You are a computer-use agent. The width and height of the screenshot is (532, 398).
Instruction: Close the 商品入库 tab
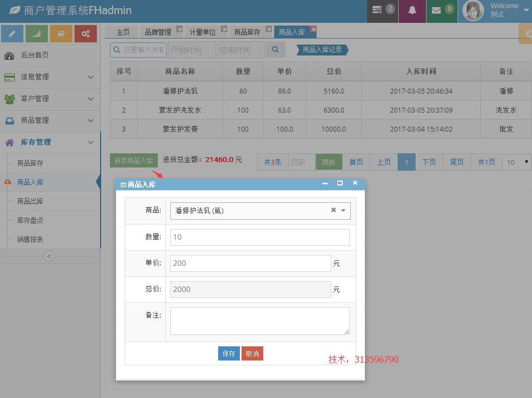[313, 29]
